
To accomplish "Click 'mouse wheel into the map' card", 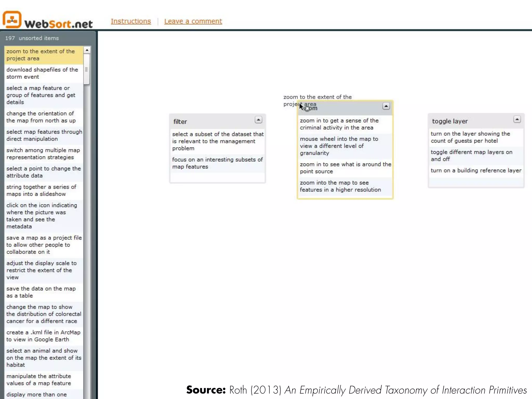I will pos(339,146).
